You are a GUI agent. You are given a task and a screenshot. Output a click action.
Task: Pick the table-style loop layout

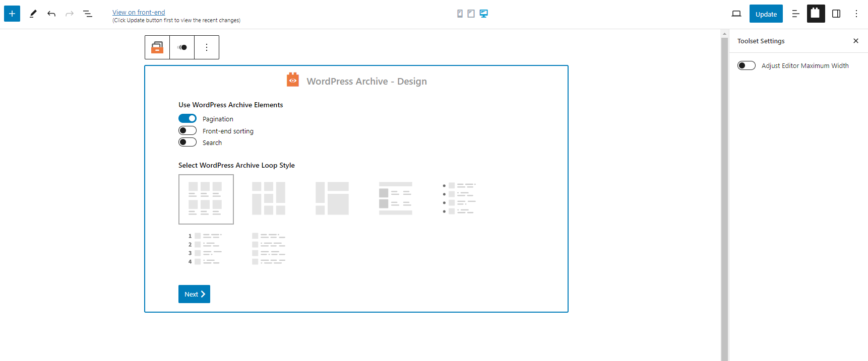(x=396, y=198)
